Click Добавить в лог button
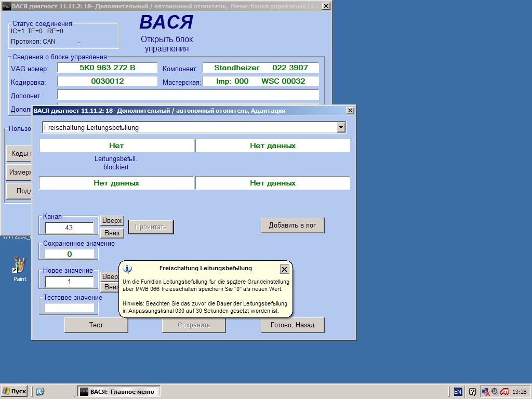This screenshot has width=532, height=399. tap(292, 225)
